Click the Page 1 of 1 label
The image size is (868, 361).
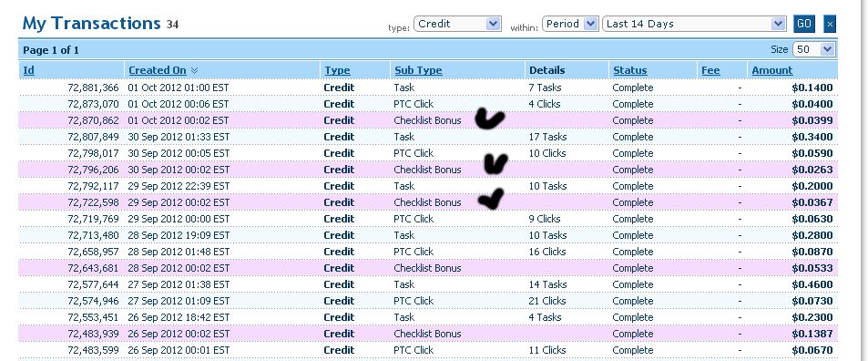click(x=51, y=50)
